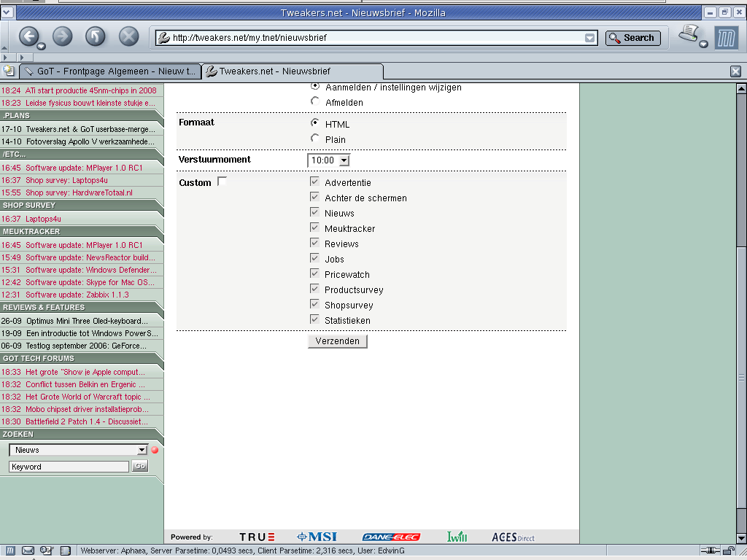The image size is (747, 560).
Task: Click the Mozilla M throbber logo
Action: pyautogui.click(x=726, y=38)
